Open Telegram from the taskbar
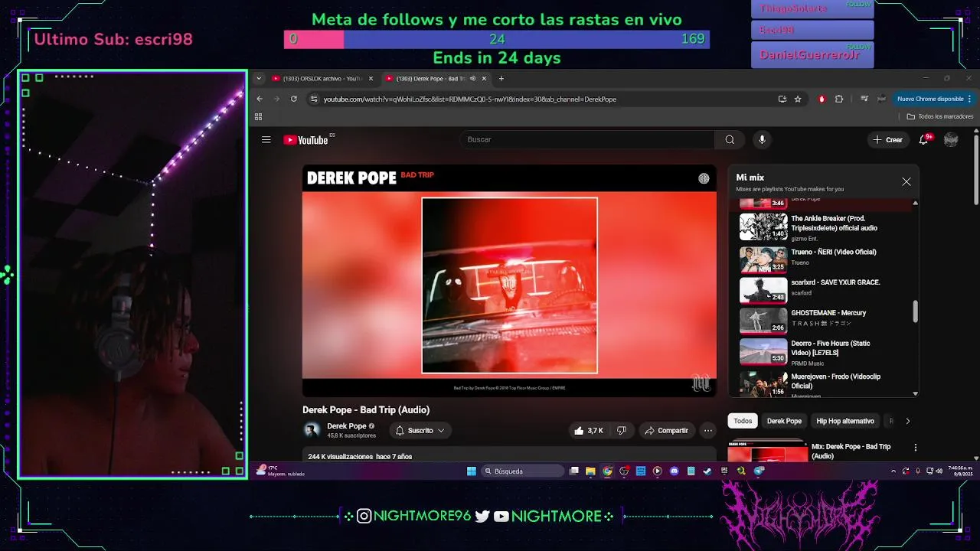Viewport: 980px width, 551px height. coord(758,471)
